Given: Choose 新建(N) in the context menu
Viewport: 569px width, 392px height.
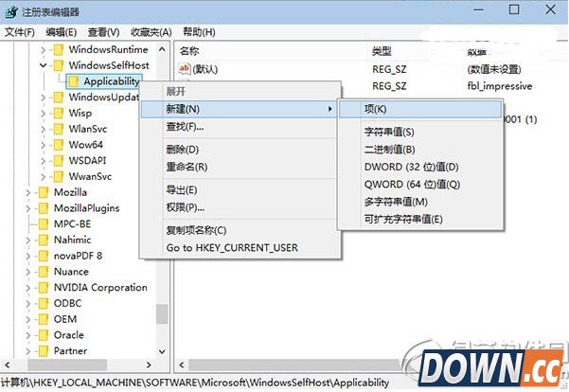Looking at the screenshot, I should pyautogui.click(x=239, y=109).
